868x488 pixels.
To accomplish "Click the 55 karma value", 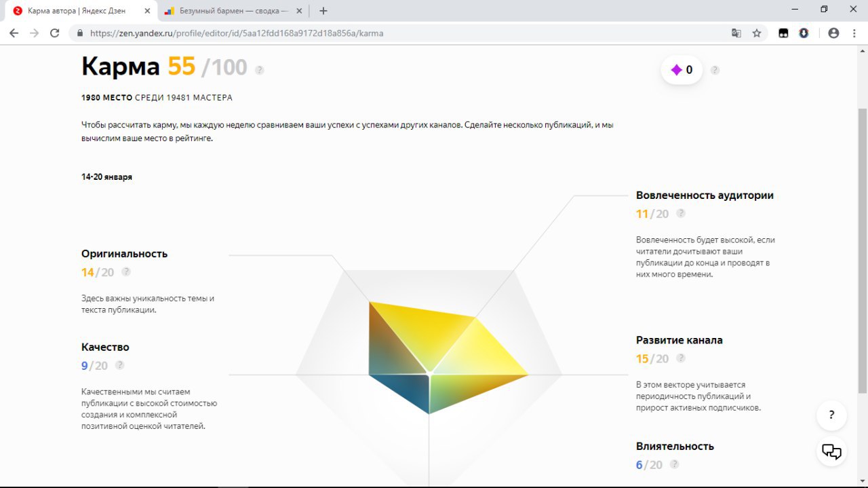I will pyautogui.click(x=182, y=67).
